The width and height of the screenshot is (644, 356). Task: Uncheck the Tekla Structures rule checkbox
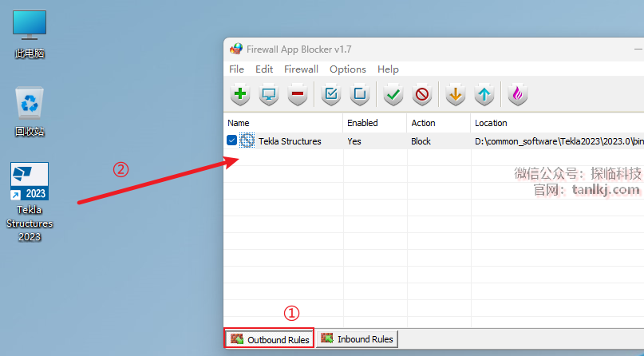(x=231, y=140)
